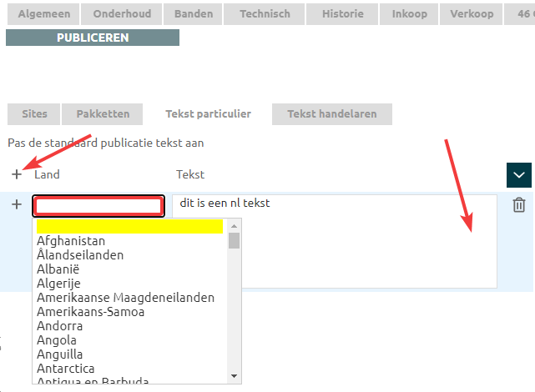Select the Tekst handelaren tab
The height and width of the screenshot is (392, 535).
pyautogui.click(x=331, y=114)
